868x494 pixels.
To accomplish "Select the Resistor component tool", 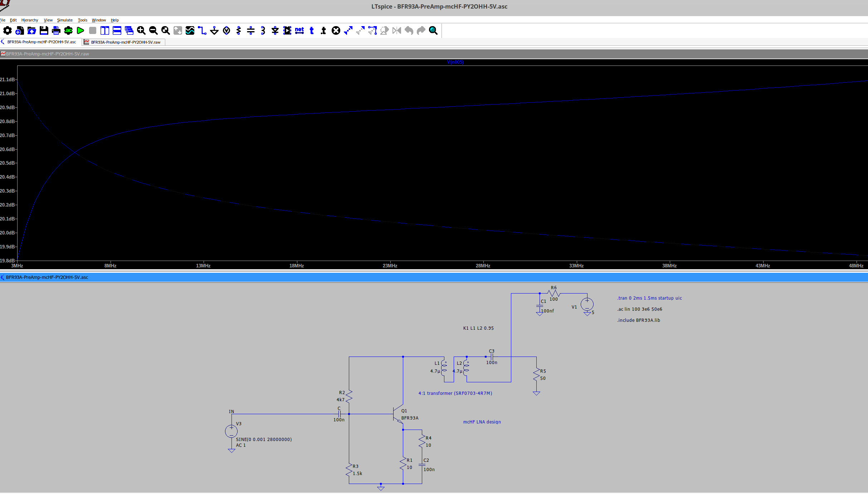I will point(238,31).
